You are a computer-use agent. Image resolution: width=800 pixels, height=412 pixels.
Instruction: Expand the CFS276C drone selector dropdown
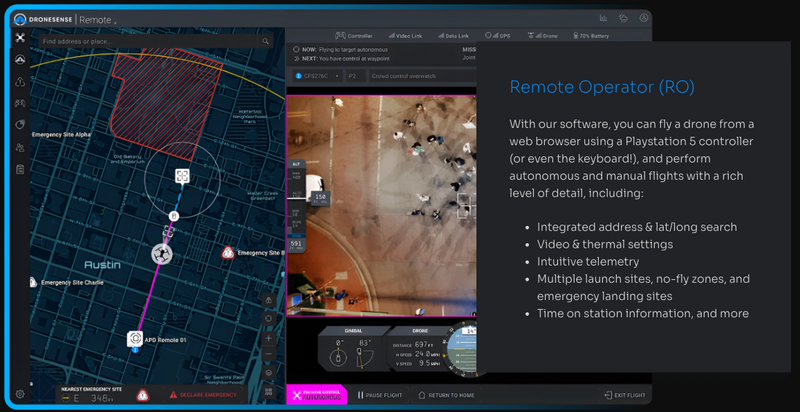[317, 76]
